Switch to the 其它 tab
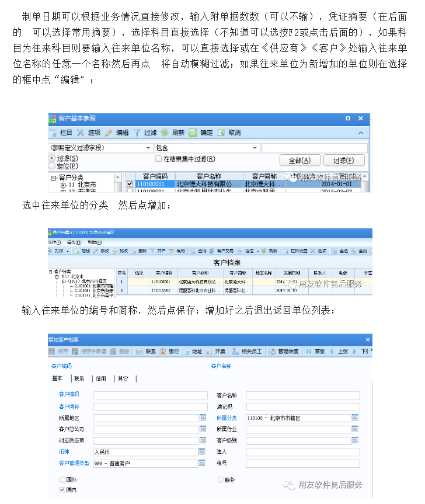The image size is (425, 504). (123, 378)
